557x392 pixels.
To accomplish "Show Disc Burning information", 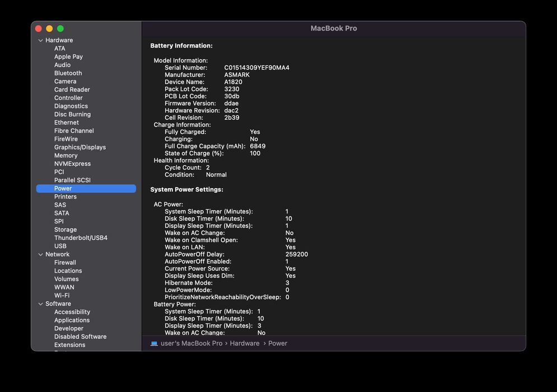I will (72, 114).
